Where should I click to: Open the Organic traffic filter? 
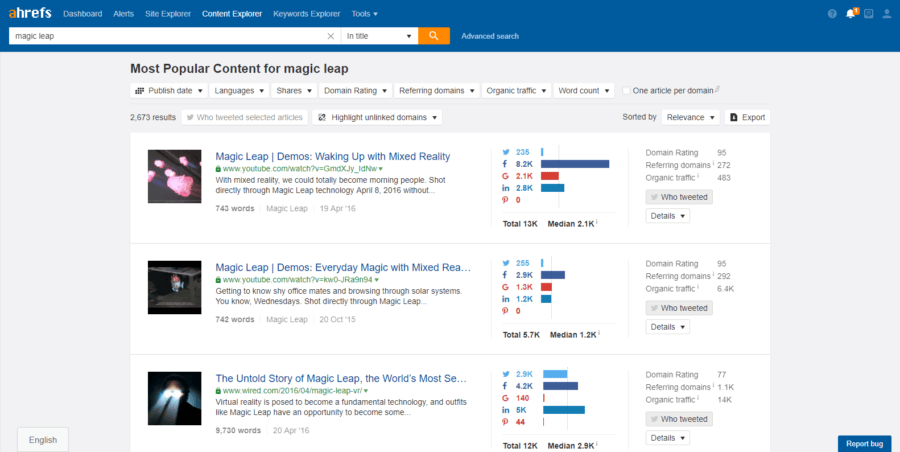(516, 91)
